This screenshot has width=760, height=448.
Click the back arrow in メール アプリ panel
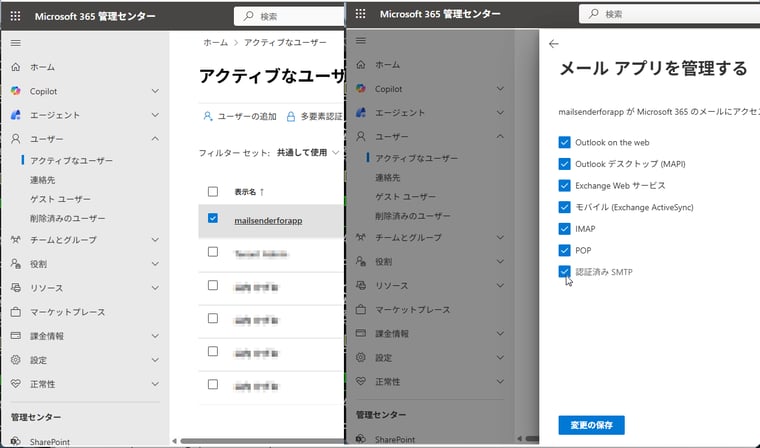[554, 44]
